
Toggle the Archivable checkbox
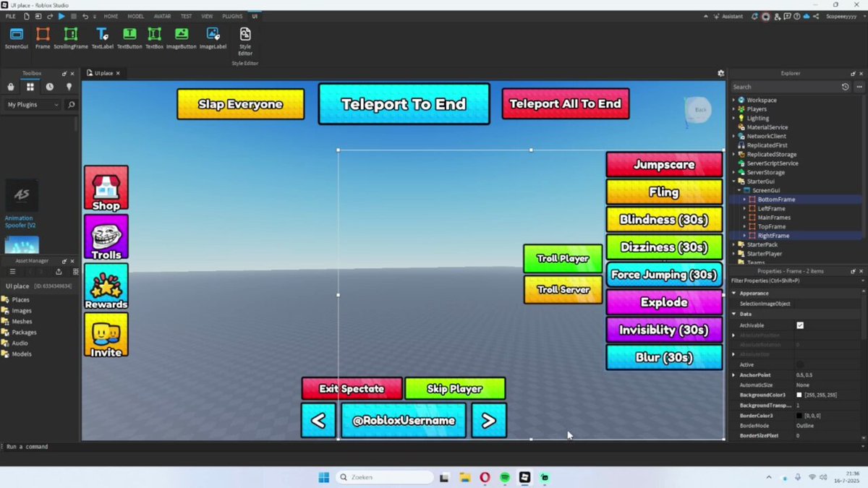[x=800, y=325]
